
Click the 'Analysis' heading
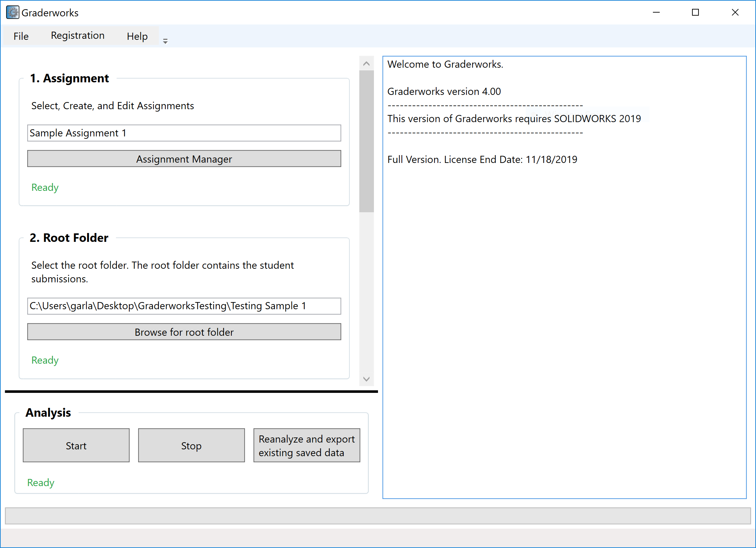48,413
